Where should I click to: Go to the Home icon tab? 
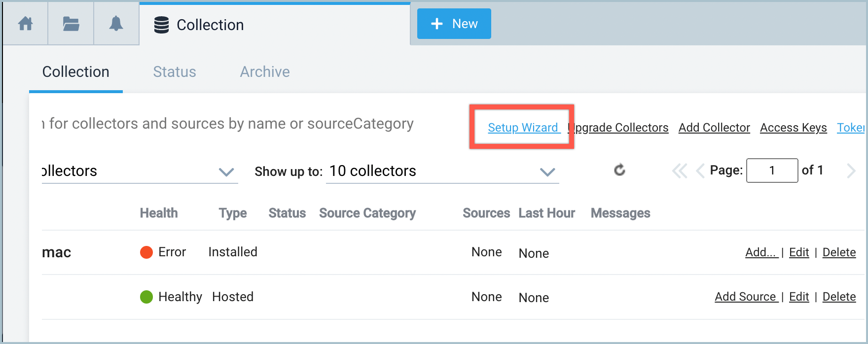[x=25, y=24]
